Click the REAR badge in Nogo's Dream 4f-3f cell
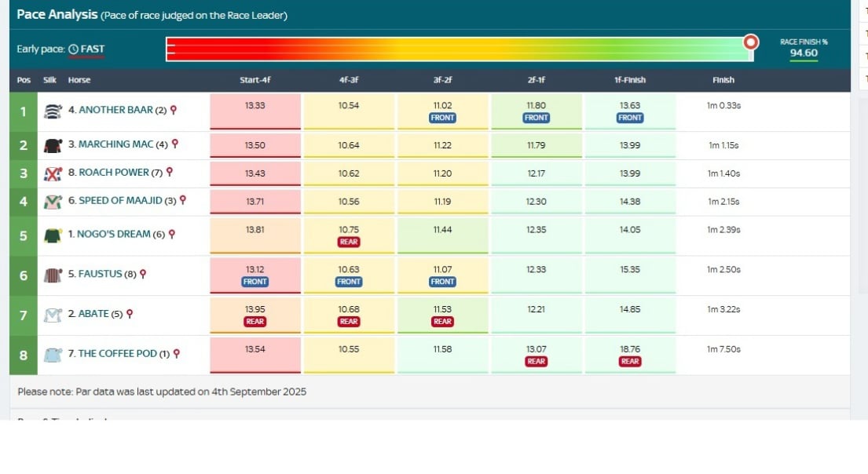The height and width of the screenshot is (474, 868). 349,242
